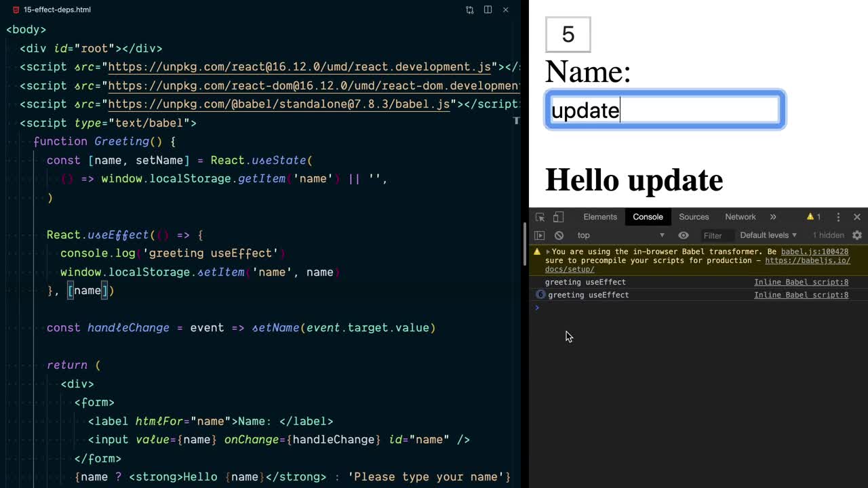Follow the babeljs.io docs setup link

(807, 260)
